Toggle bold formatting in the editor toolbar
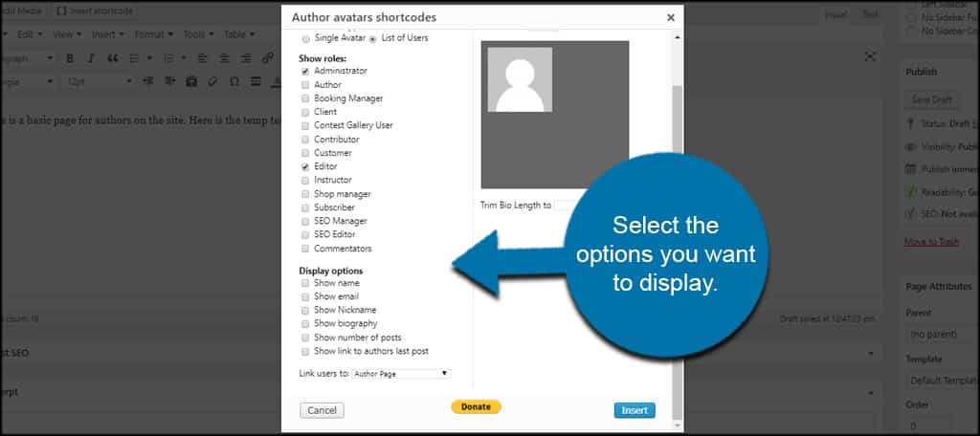The image size is (980, 436). pos(70,58)
